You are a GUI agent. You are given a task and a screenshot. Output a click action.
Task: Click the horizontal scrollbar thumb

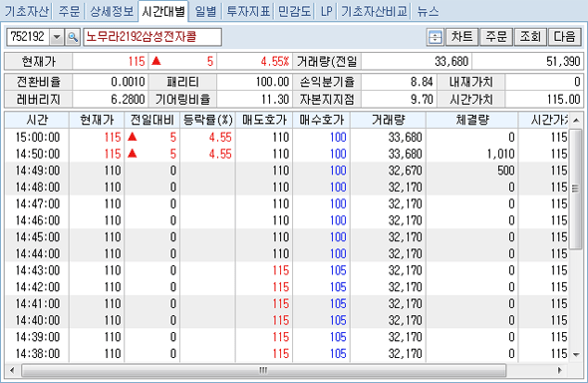tap(264, 370)
